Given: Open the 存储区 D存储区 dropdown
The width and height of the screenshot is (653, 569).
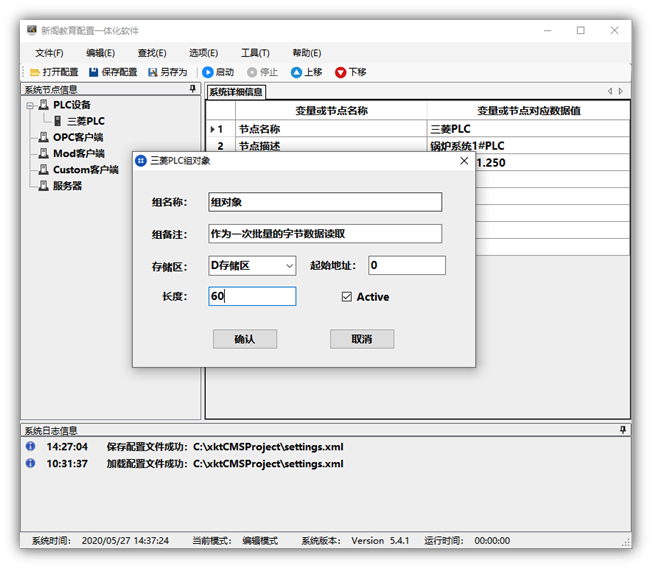Looking at the screenshot, I should pos(289,266).
